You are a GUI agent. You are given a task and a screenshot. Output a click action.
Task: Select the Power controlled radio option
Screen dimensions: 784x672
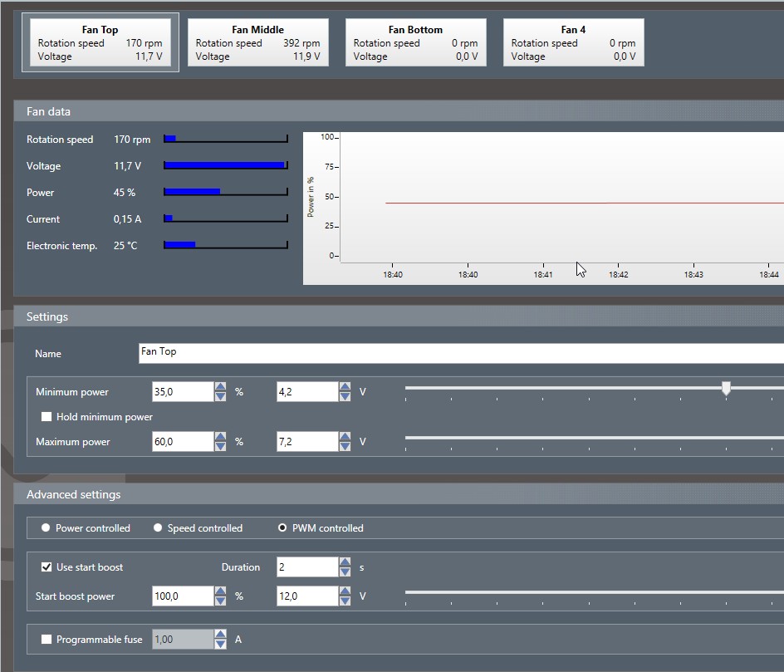pyautogui.click(x=46, y=528)
